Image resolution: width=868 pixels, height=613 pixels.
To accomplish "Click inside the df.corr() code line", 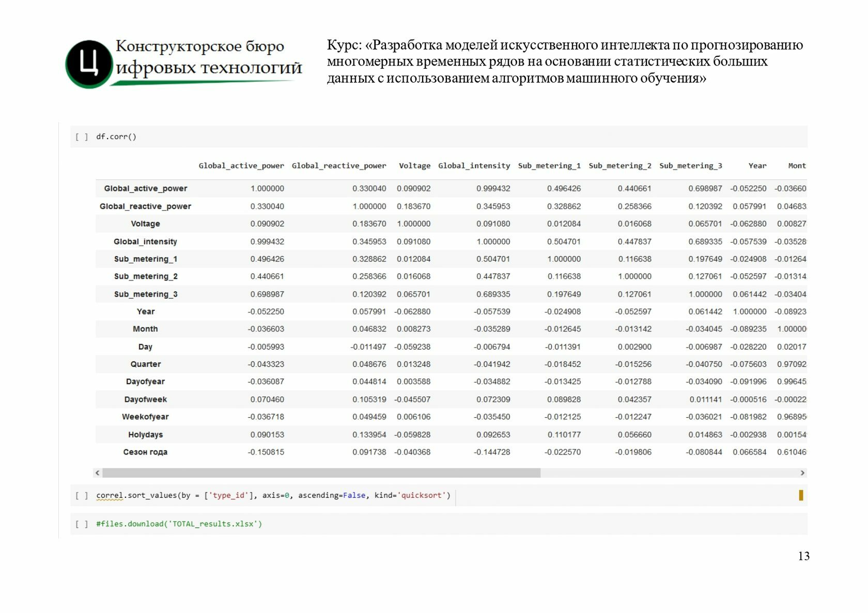I will 116,137.
